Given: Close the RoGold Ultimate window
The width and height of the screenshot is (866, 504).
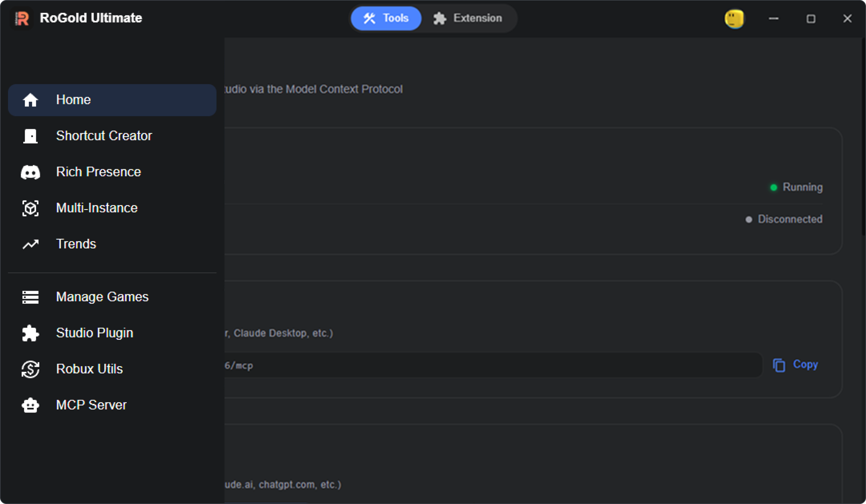Looking at the screenshot, I should coord(847,18).
